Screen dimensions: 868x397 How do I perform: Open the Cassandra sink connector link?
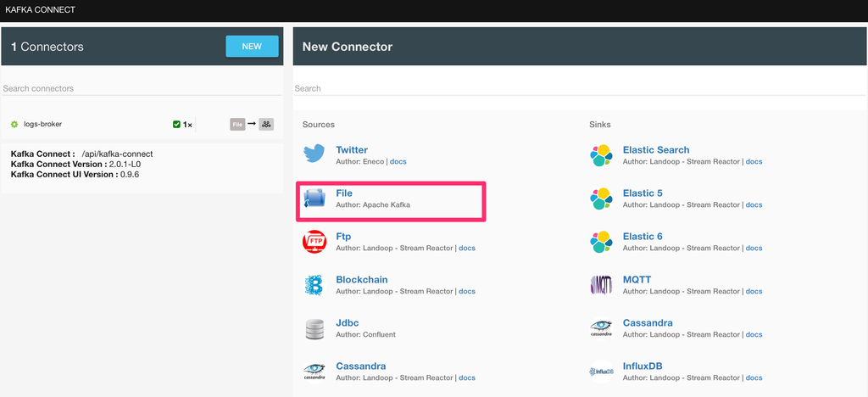[x=648, y=323]
